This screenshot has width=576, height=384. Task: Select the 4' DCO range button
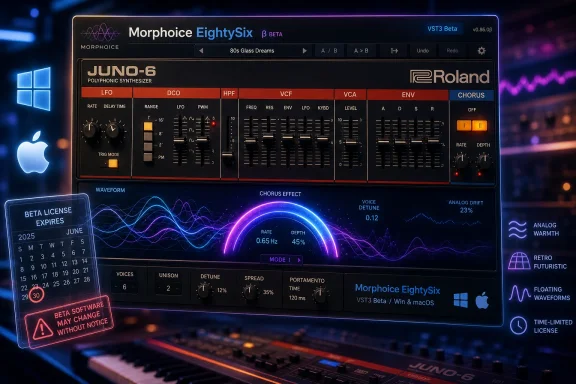pos(148,147)
